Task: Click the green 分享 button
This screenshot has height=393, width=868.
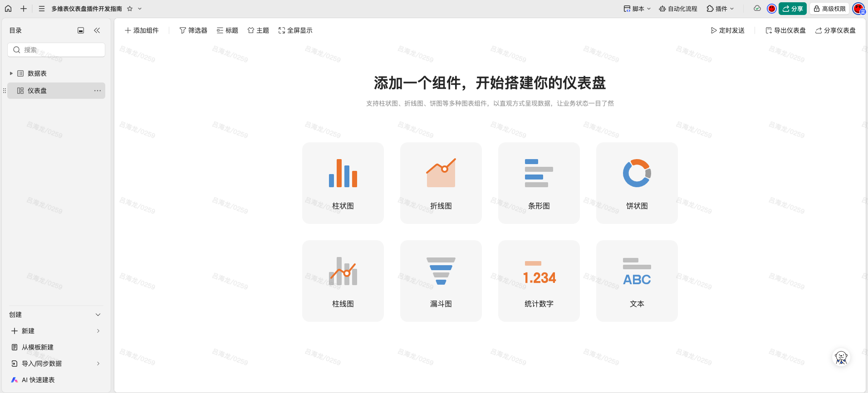Action: [x=792, y=9]
